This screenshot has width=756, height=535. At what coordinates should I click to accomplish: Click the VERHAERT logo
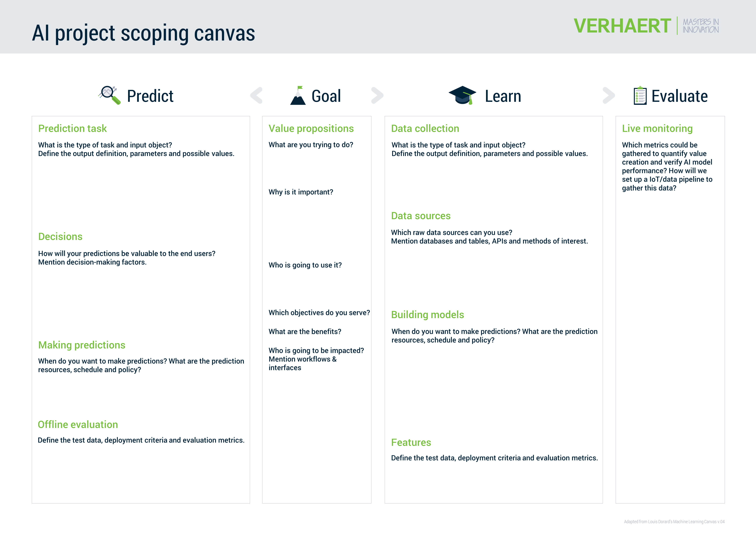coord(622,26)
